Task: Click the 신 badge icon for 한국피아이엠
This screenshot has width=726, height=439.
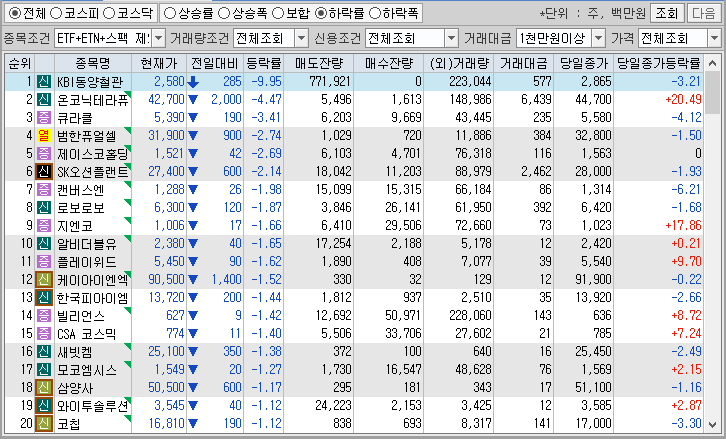Action: click(44, 297)
